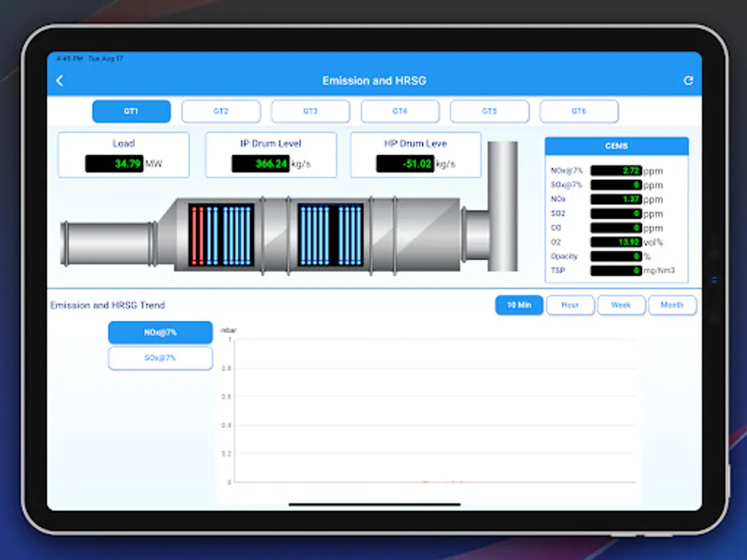Click the HP Drum Level value -51.02
Screen dimensions: 747x560
pos(405,164)
